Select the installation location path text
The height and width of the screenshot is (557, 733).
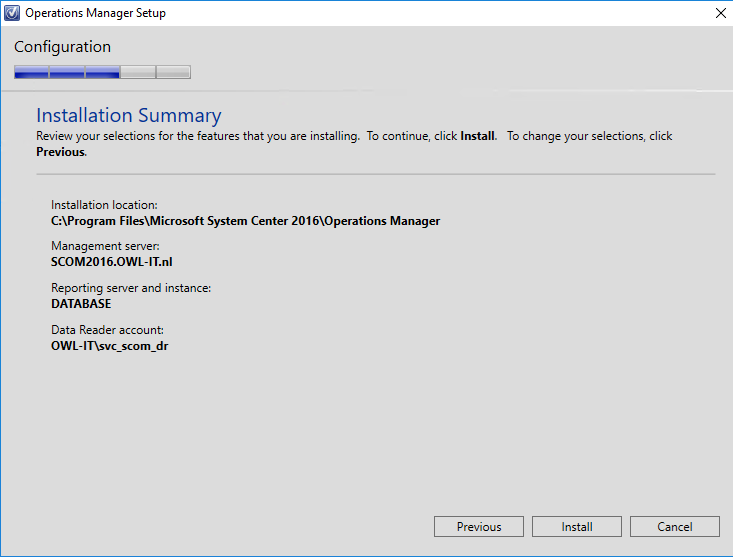tap(245, 221)
